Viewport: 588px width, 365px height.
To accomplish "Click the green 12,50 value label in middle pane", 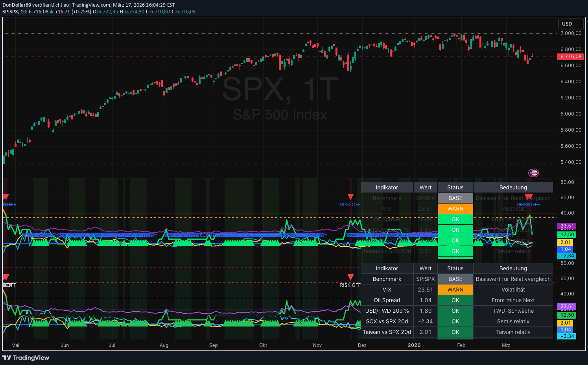I will (x=567, y=235).
